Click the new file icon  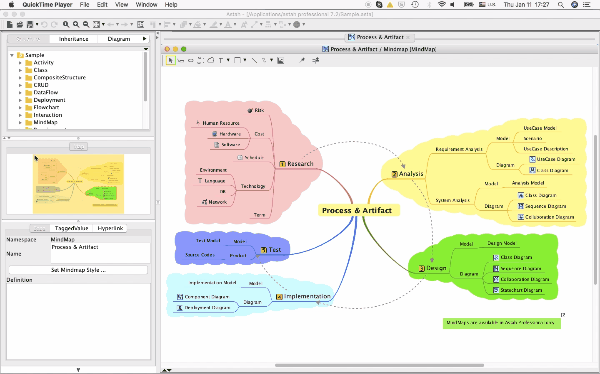pos(10,24)
